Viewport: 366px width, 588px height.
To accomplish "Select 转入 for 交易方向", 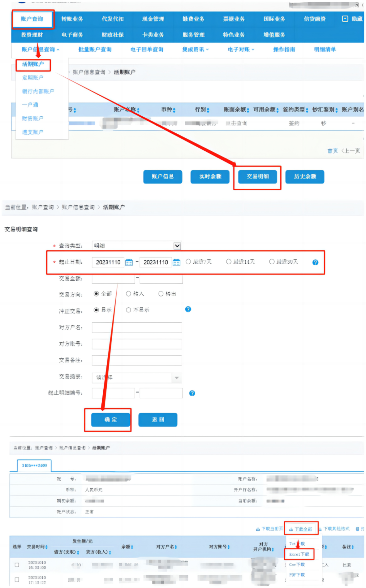I will pyautogui.click(x=128, y=294).
